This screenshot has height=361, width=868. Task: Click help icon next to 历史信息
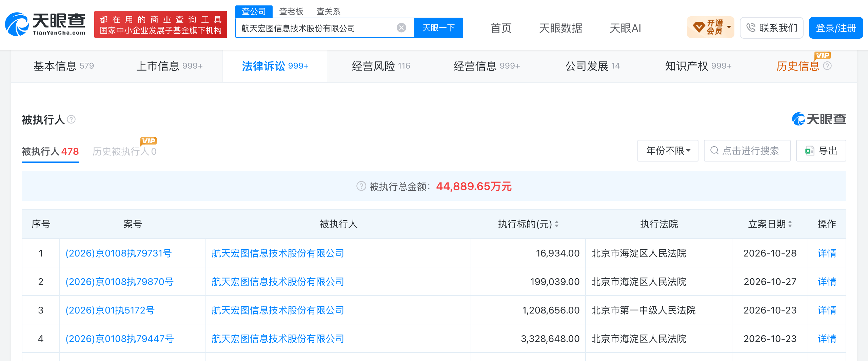tap(827, 66)
